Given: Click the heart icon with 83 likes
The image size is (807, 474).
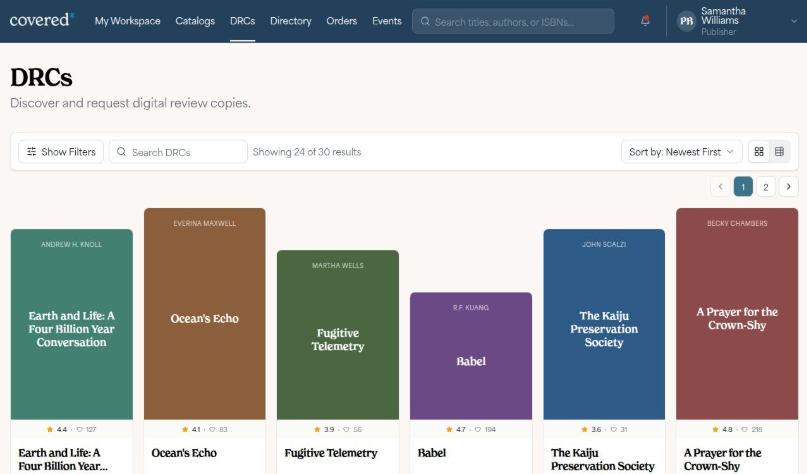Looking at the screenshot, I should click(212, 429).
